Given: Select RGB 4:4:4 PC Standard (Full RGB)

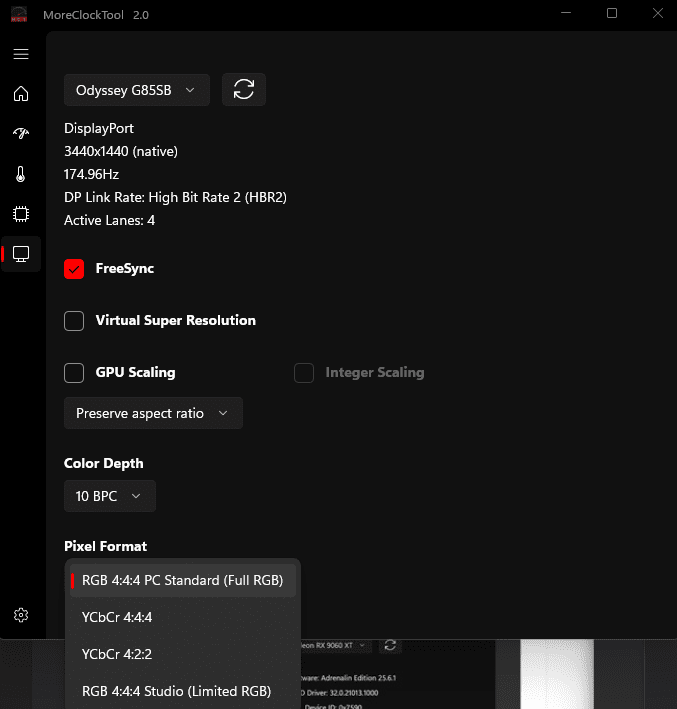Looking at the screenshot, I should pyautogui.click(x=183, y=580).
